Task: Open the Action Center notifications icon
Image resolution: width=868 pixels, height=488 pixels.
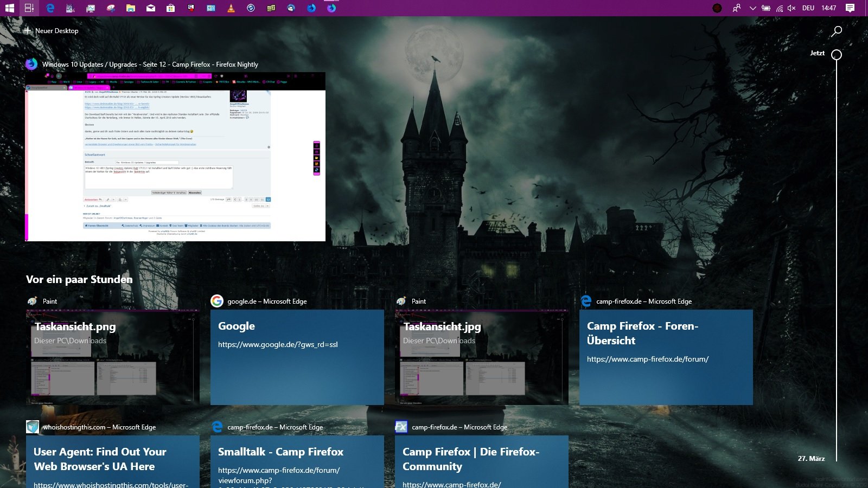Action: [850, 8]
